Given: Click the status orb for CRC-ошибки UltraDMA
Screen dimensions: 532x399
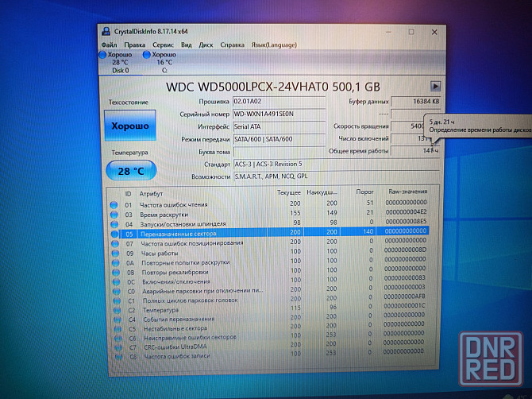Looking at the screenshot, I should (114, 345).
